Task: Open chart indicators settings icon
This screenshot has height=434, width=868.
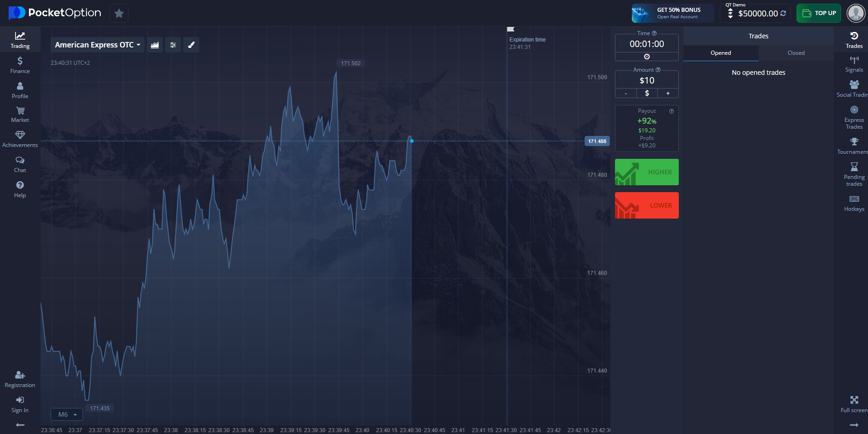Action: pos(173,45)
